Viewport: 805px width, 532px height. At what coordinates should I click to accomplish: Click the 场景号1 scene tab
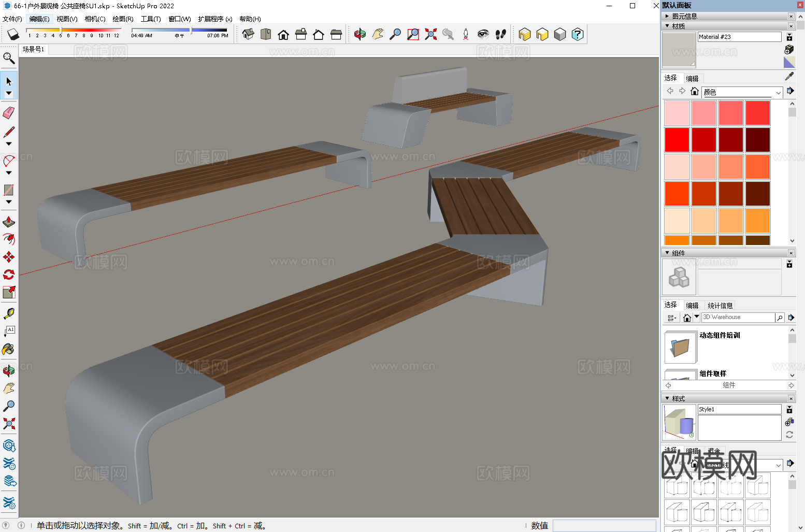33,49
